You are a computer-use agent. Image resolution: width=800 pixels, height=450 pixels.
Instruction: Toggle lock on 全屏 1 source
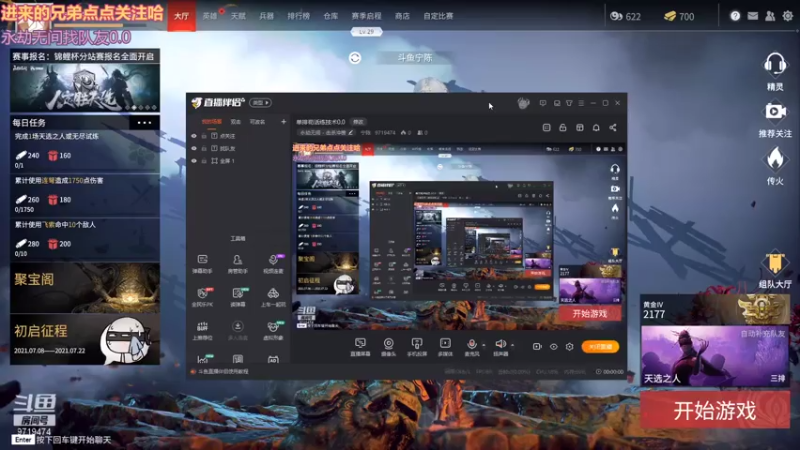click(204, 161)
